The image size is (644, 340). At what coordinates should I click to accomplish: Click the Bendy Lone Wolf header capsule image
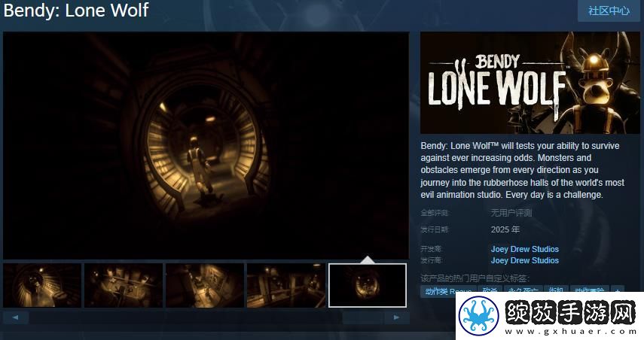[530, 83]
